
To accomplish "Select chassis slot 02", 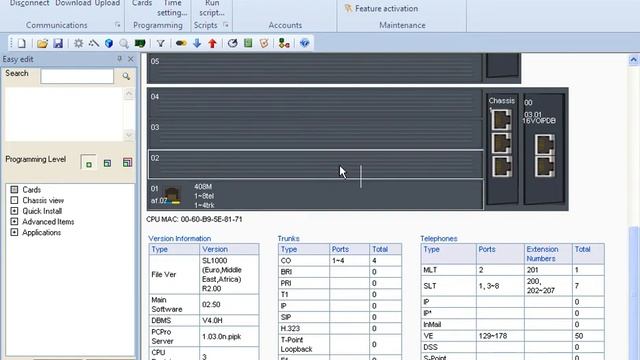I will (316, 164).
